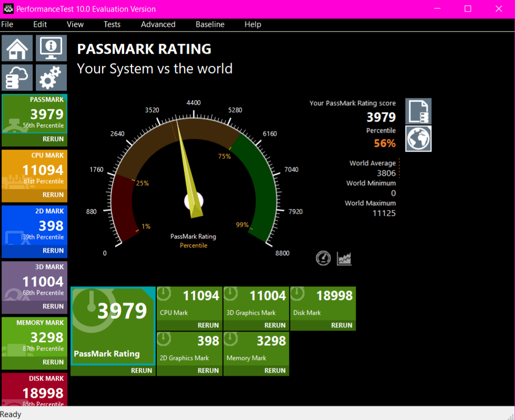The width and height of the screenshot is (515, 420).
Task: Click the Home icon in sidebar
Action: click(x=17, y=48)
